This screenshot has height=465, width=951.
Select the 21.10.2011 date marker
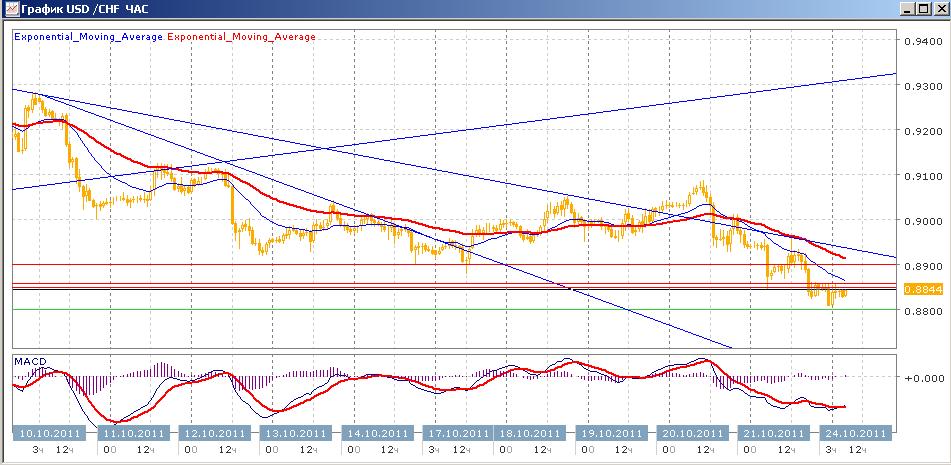[773, 433]
